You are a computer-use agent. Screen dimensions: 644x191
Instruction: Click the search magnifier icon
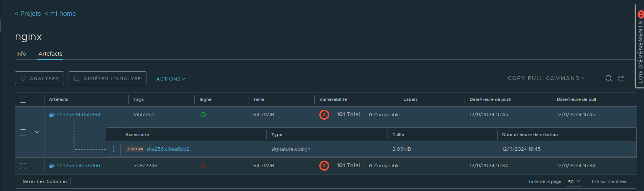[x=608, y=78]
